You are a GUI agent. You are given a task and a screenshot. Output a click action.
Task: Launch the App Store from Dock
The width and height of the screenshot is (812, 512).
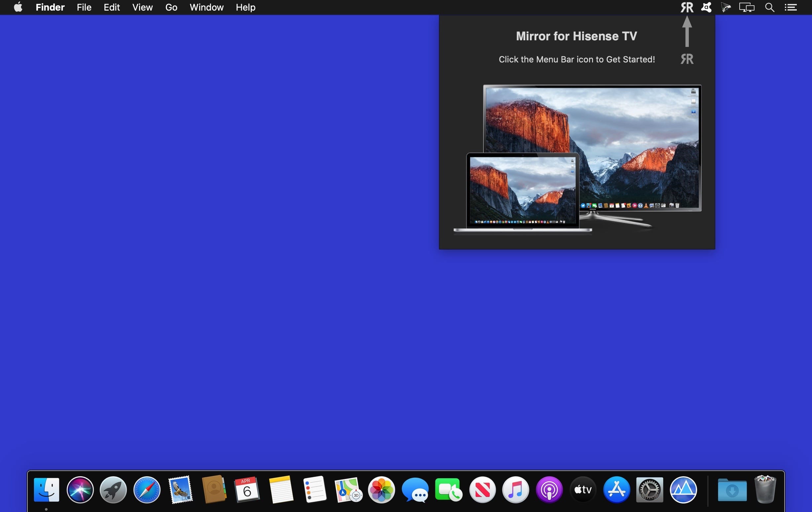pos(616,490)
